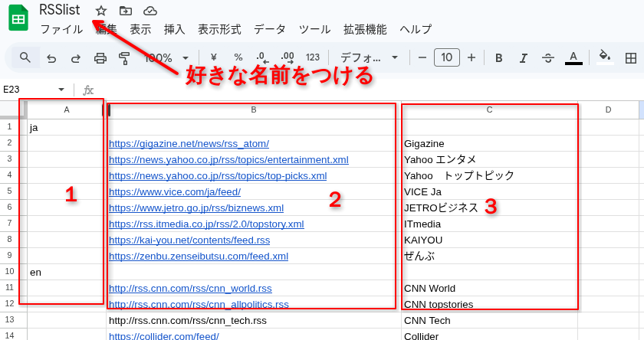
Task: Open the jetro.go.jp biznews link
Action: pyautogui.click(x=196, y=208)
